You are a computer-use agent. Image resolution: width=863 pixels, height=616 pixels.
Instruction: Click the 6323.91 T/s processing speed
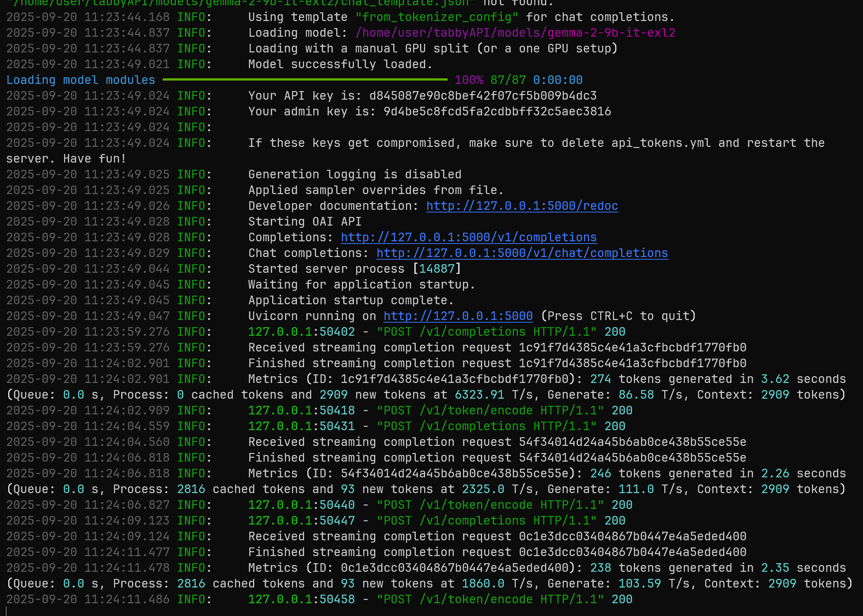[x=479, y=395]
